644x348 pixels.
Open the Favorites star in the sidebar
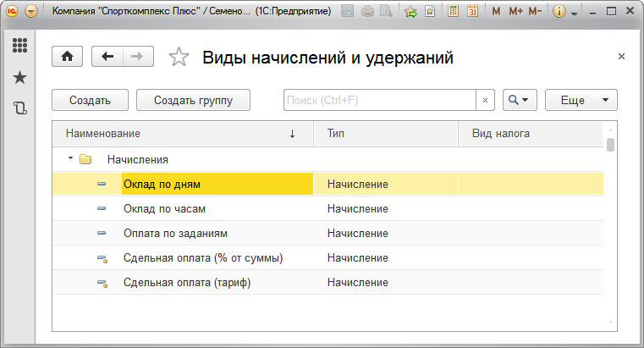pos(19,77)
